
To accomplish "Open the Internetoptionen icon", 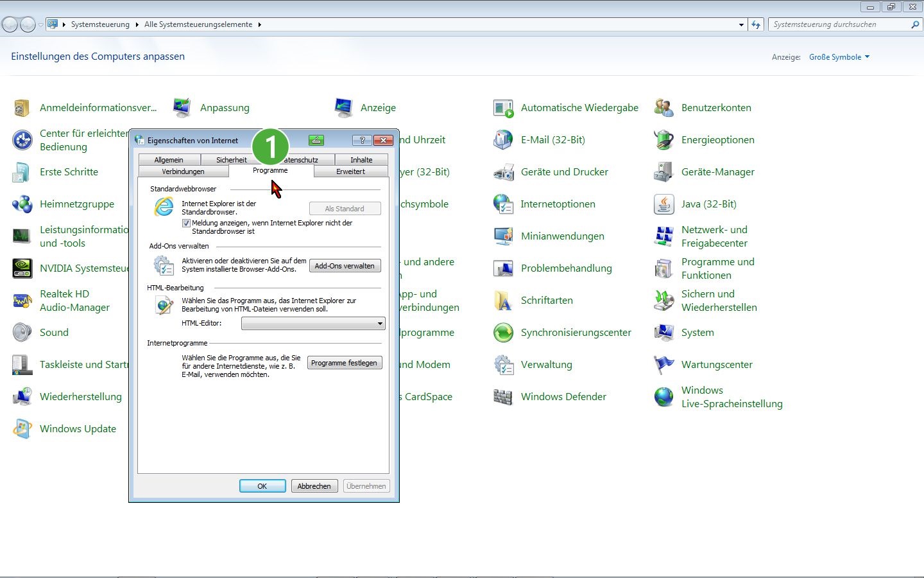I will click(x=504, y=204).
